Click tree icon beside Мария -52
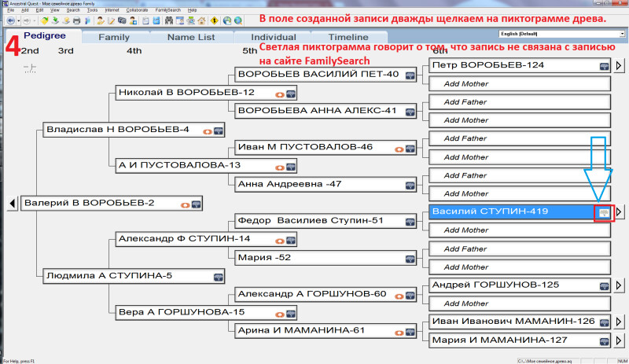 point(410,259)
